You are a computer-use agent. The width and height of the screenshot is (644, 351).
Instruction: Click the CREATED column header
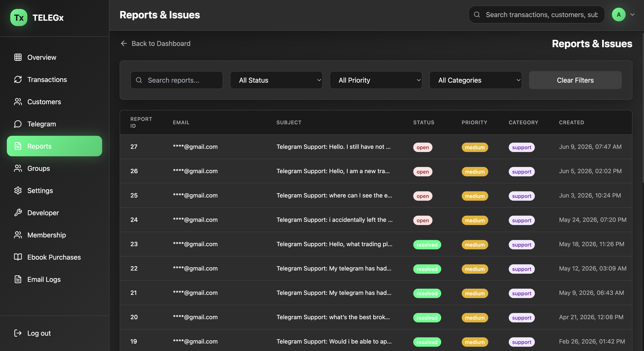point(572,122)
